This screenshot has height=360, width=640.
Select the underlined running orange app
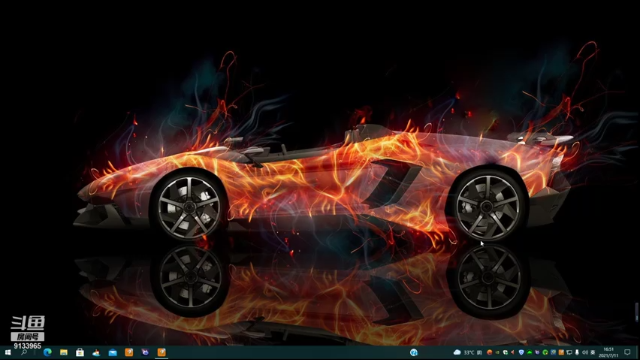coord(162,352)
